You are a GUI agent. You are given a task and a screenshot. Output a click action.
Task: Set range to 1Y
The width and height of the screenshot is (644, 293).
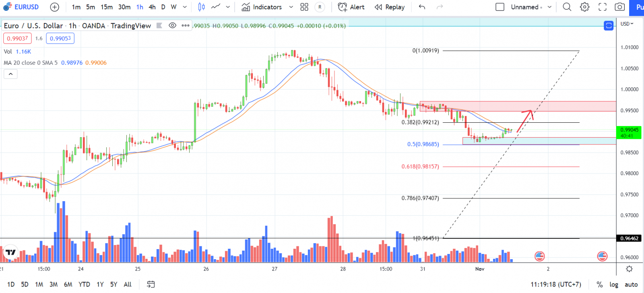pyautogui.click(x=100, y=284)
